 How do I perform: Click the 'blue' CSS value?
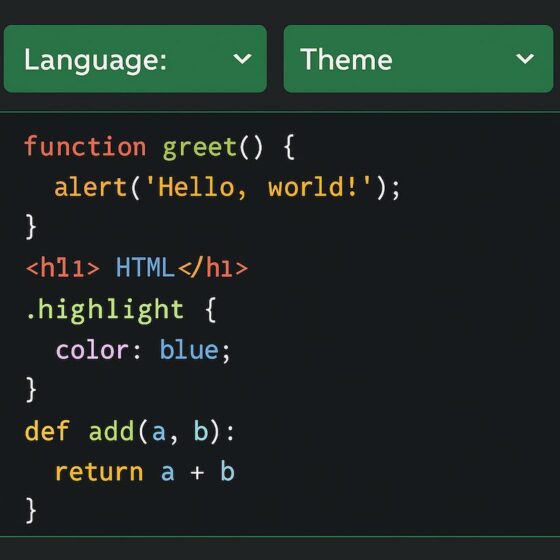[189, 349]
